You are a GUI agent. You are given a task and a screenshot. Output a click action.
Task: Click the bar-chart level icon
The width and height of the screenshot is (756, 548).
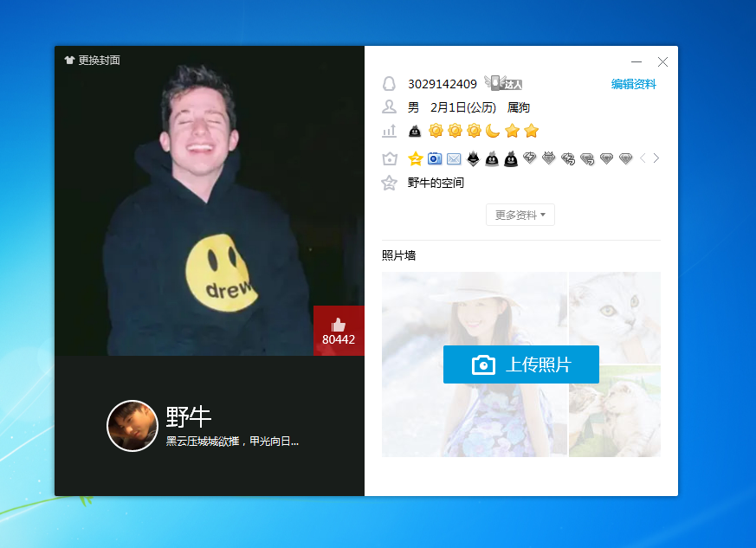(389, 131)
